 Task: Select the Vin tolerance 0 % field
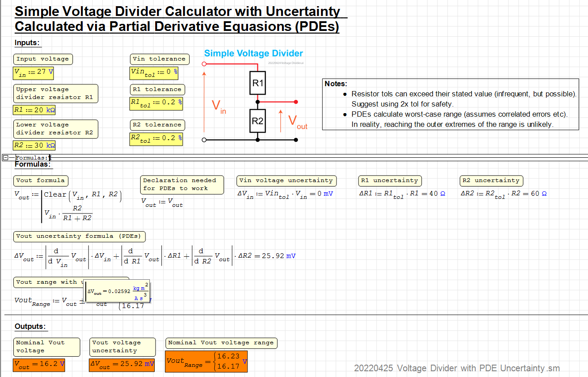pyautogui.click(x=153, y=73)
